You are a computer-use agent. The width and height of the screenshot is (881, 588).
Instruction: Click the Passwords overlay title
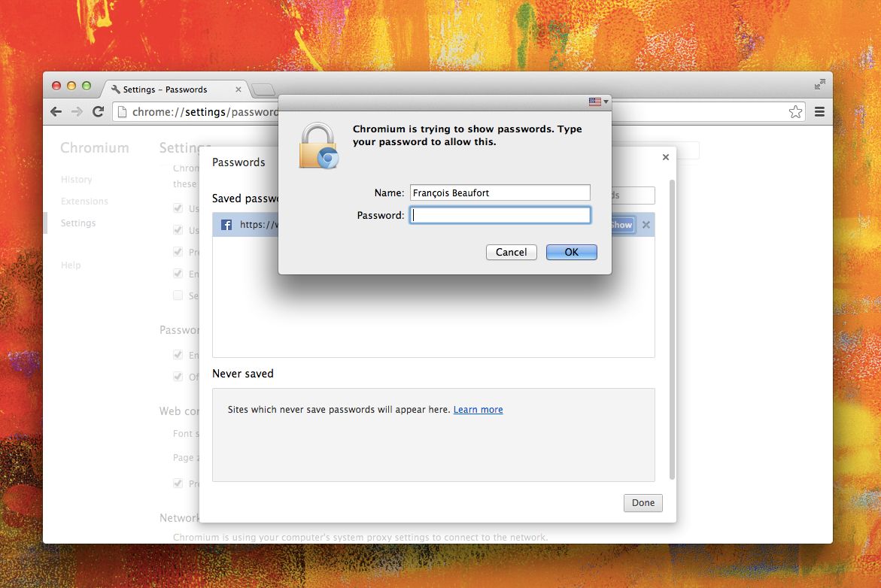tap(238, 162)
